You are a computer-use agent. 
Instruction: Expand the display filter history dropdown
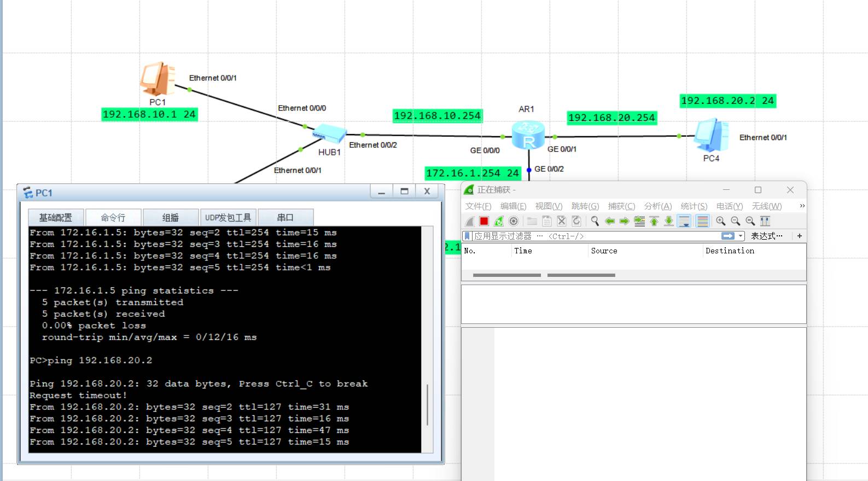pos(741,236)
